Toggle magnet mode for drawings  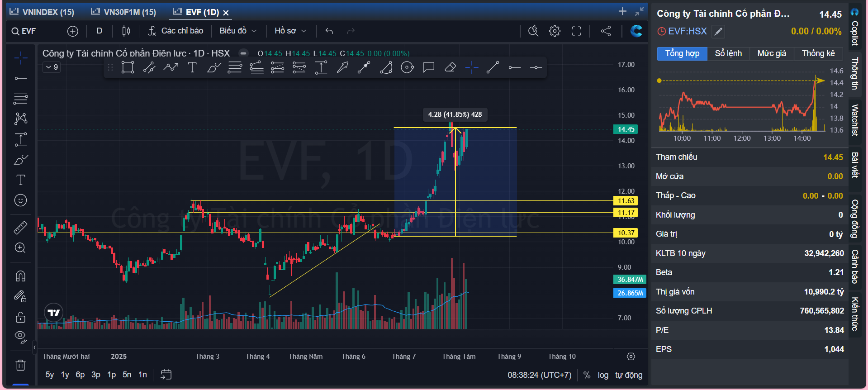coord(20,276)
